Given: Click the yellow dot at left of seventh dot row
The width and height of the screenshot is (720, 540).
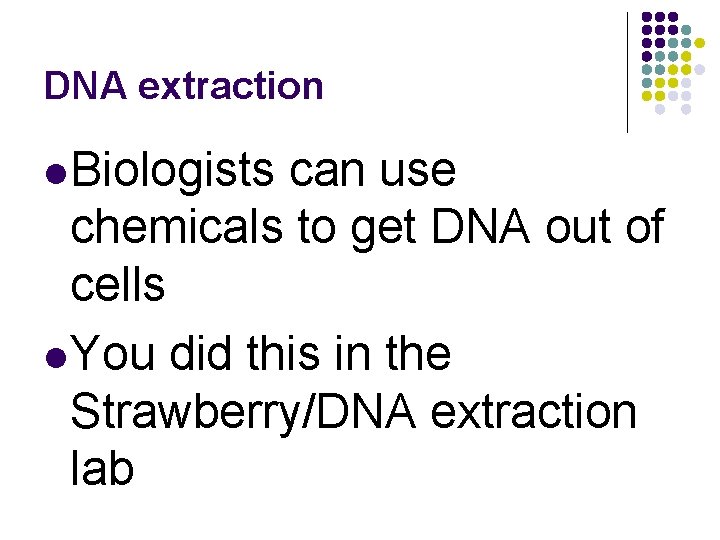Looking at the screenshot, I should coord(647,96).
